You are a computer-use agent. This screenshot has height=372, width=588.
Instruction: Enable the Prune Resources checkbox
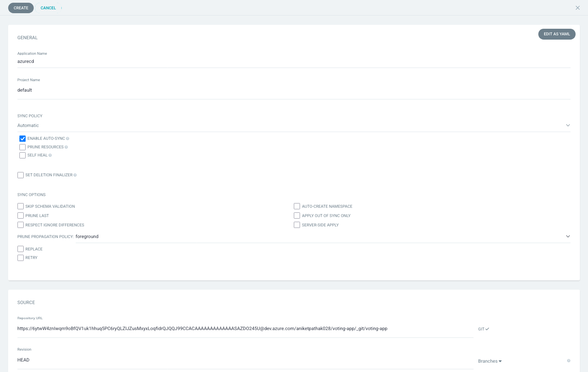click(23, 147)
